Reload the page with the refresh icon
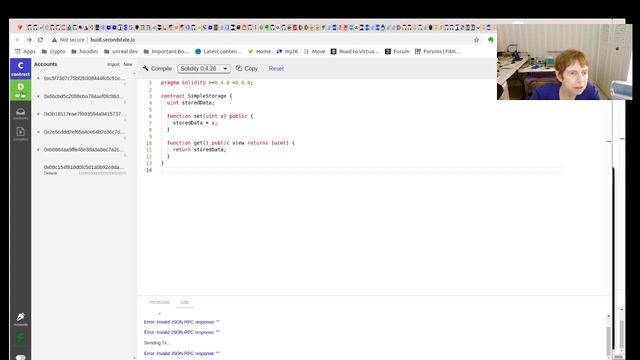Viewport: 640px width, 360px height. click(x=40, y=40)
